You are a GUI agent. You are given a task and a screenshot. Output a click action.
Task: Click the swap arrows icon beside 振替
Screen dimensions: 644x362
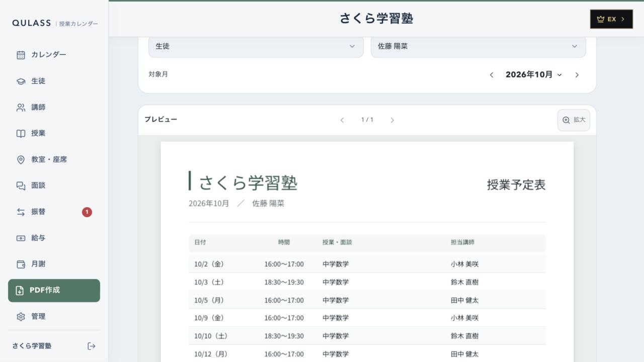click(x=21, y=212)
